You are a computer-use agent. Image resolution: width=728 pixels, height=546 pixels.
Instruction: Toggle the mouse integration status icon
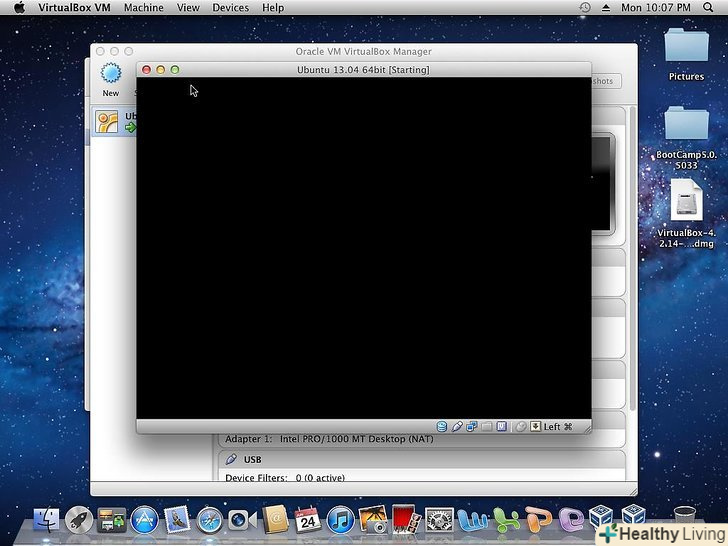[520, 426]
